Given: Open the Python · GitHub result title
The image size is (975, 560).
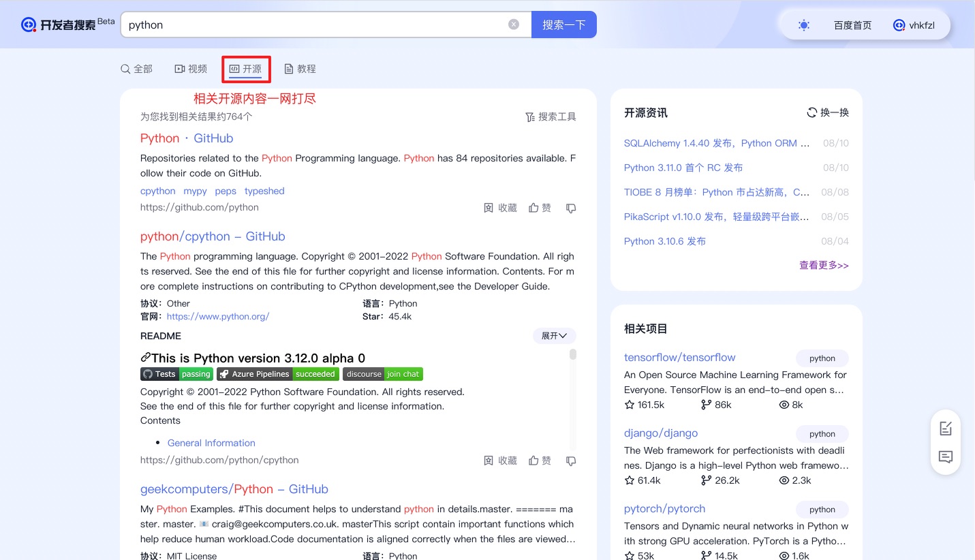Looking at the screenshot, I should coord(187,138).
